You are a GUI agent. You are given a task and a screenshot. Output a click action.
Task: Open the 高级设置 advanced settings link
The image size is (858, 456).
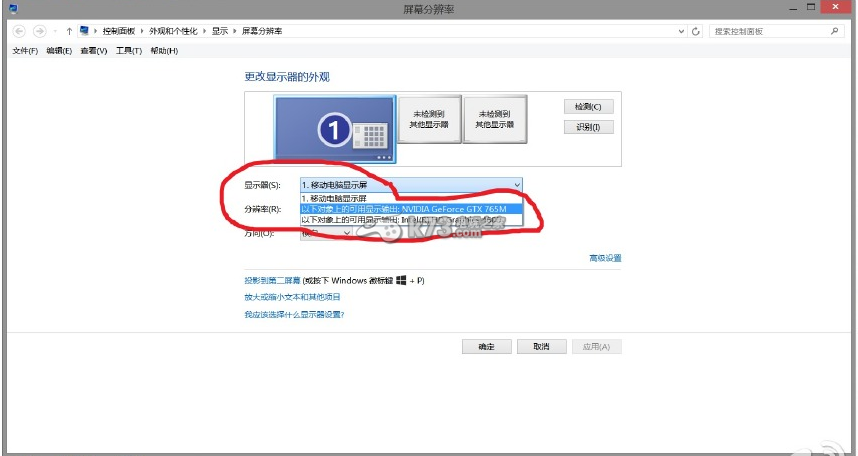point(605,258)
